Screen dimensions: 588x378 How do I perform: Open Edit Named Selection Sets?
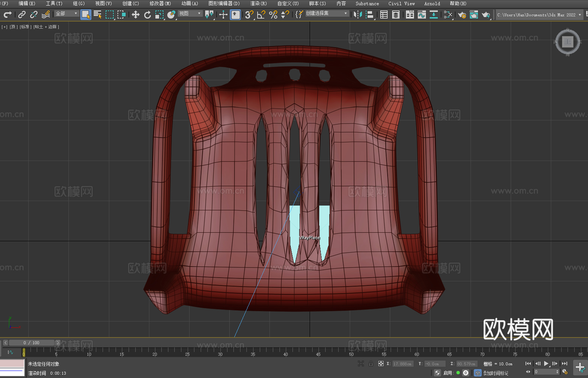pyautogui.click(x=299, y=14)
